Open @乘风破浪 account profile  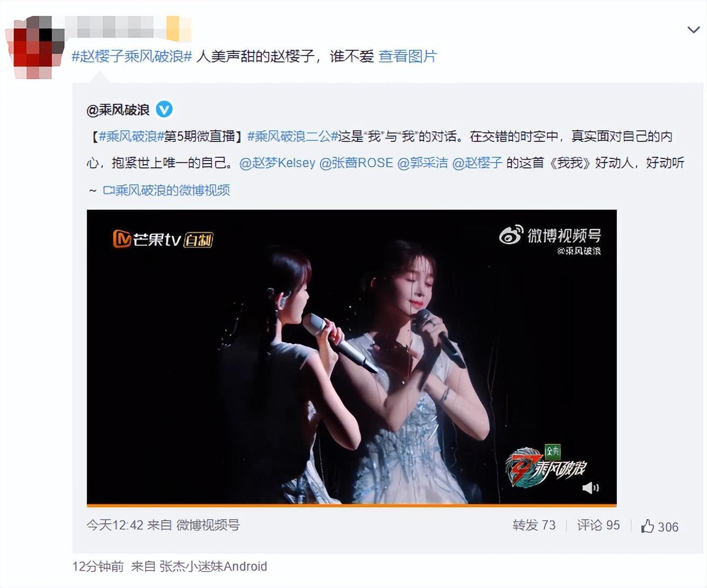(118, 110)
